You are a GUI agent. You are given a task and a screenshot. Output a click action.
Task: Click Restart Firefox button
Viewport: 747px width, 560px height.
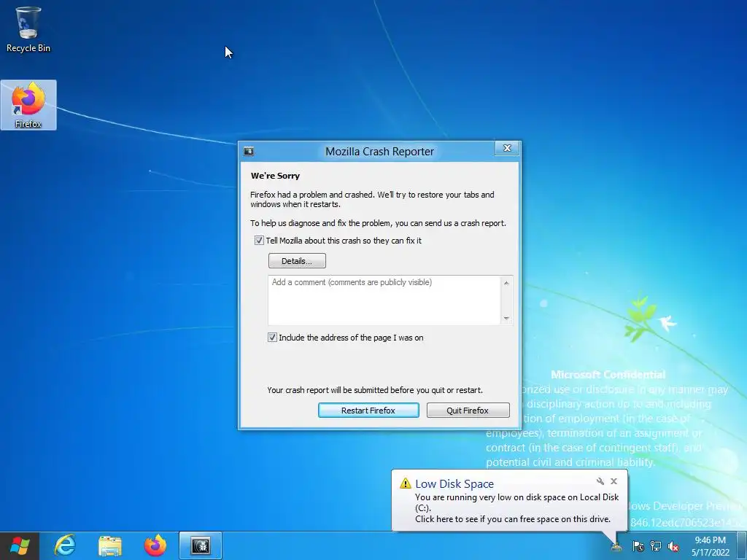coord(368,411)
